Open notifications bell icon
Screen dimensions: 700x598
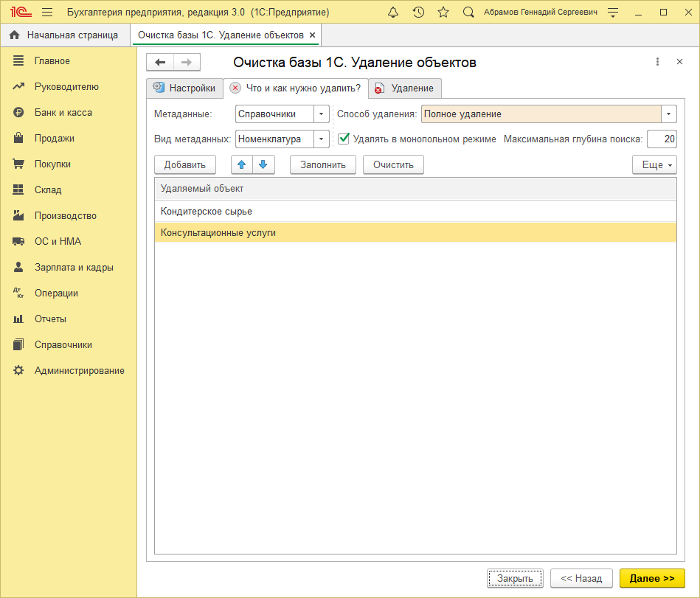[393, 13]
